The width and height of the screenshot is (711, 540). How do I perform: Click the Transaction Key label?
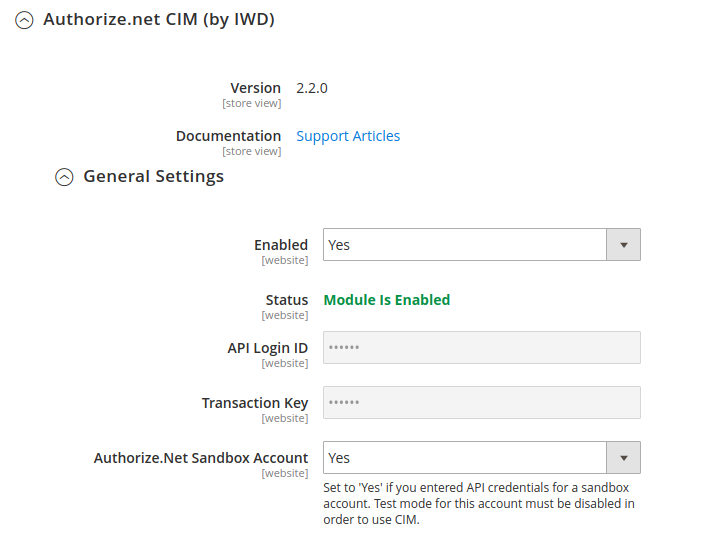pos(255,403)
